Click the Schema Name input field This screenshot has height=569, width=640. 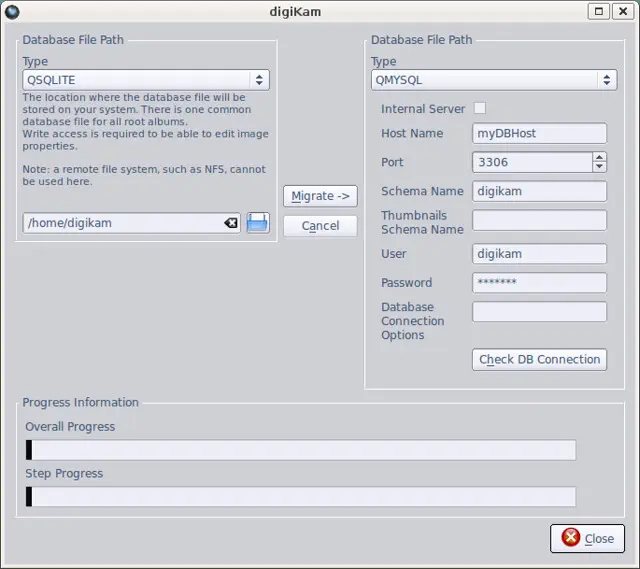tap(539, 191)
